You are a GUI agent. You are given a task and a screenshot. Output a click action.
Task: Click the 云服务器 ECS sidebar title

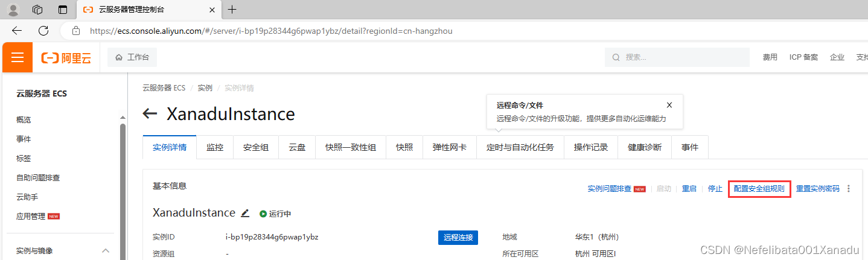click(42, 94)
